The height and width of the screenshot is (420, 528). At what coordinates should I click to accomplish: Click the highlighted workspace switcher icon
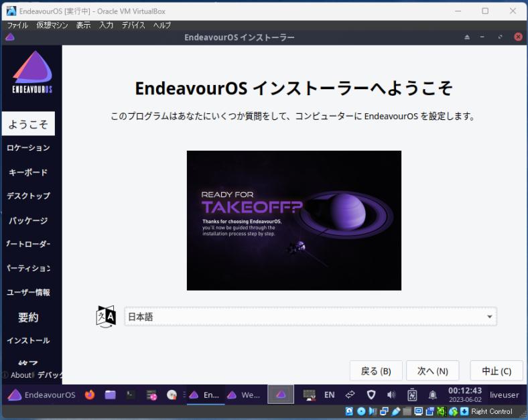(281, 395)
